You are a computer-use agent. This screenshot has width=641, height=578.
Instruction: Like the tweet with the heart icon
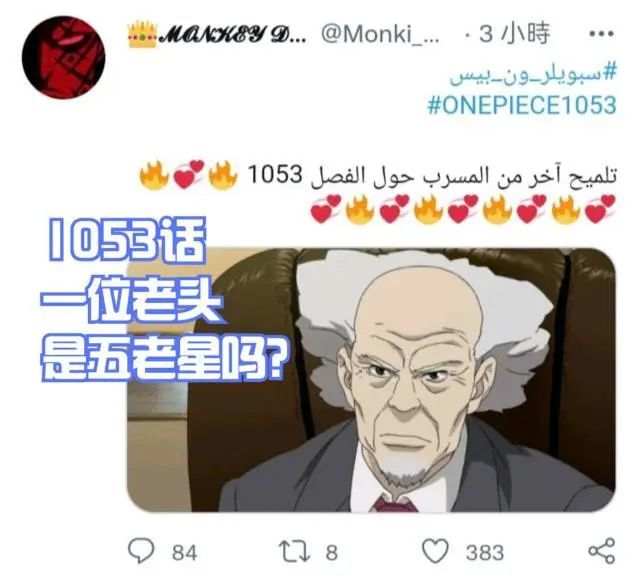(x=435, y=551)
